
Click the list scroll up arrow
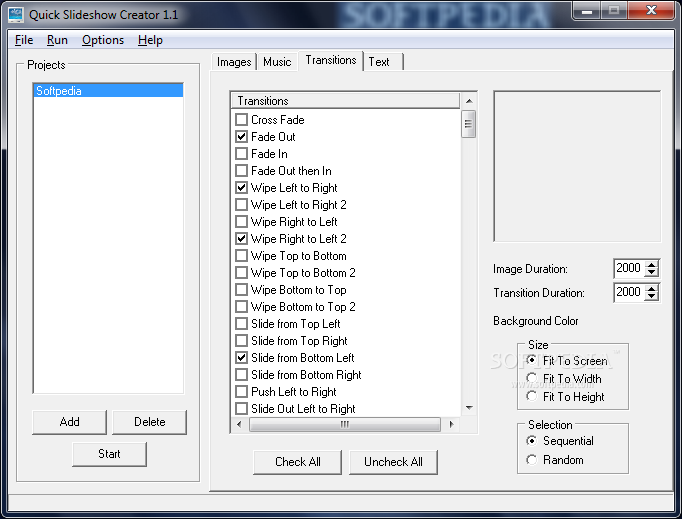[469, 101]
